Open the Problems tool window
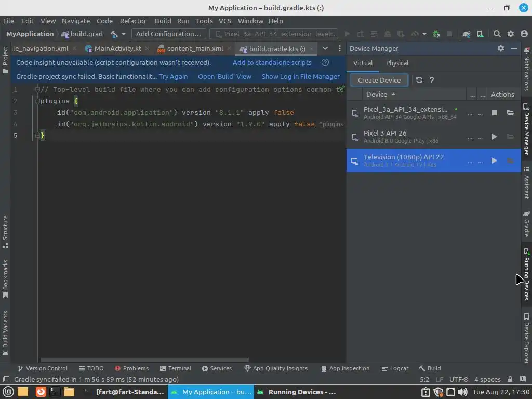532x399 pixels. tap(131, 368)
